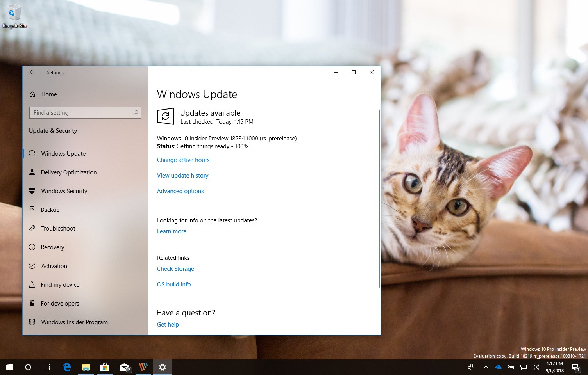Image resolution: width=588 pixels, height=375 pixels.
Task: Select the Activation sidebar entry
Action: point(85,266)
